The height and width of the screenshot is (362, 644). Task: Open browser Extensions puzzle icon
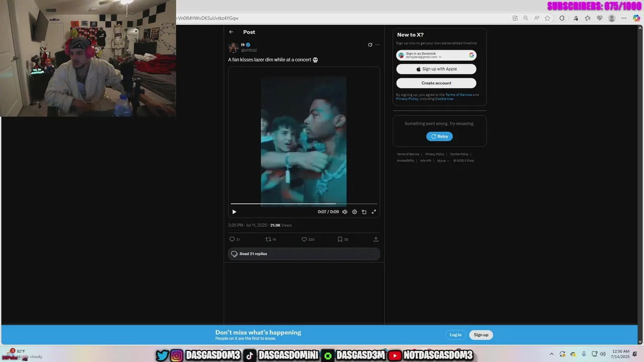tap(562, 18)
